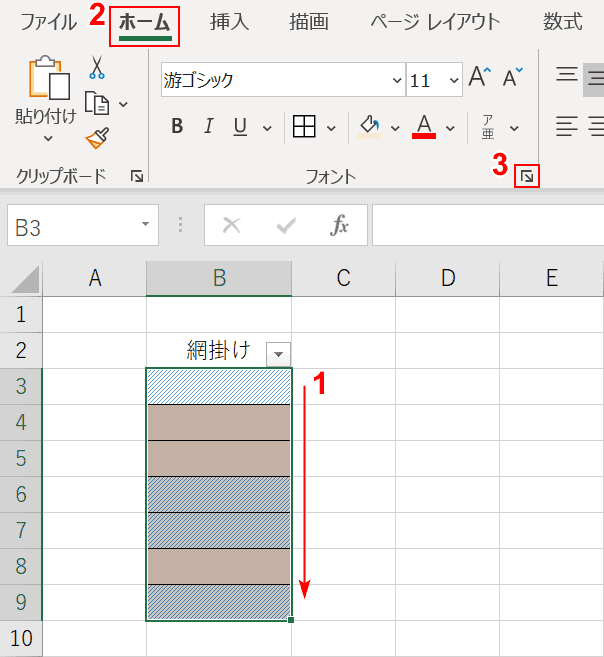
Task: Open the ファイル tab
Action: pyautogui.click(x=49, y=22)
